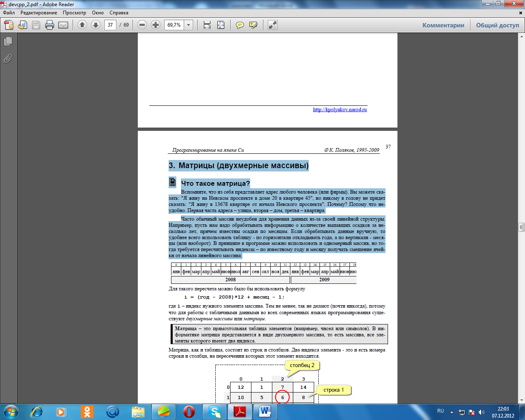Show hidden tray icons arrow
The width and height of the screenshot is (525, 420).
(x=452, y=412)
